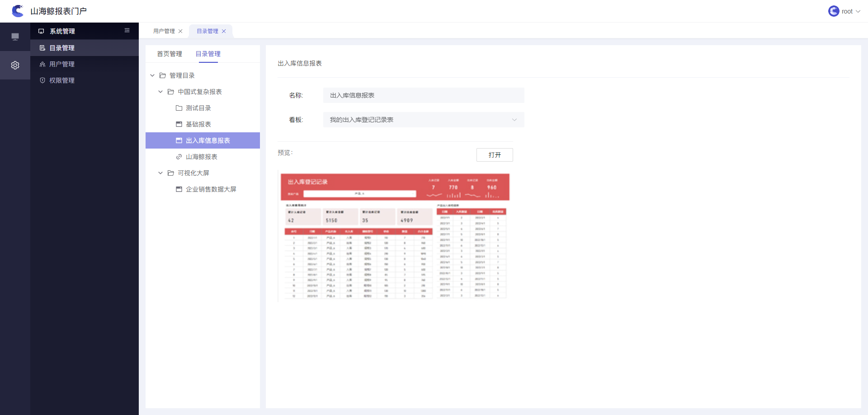
Task: Open 用户管理 in the sidebar menu
Action: click(85, 64)
